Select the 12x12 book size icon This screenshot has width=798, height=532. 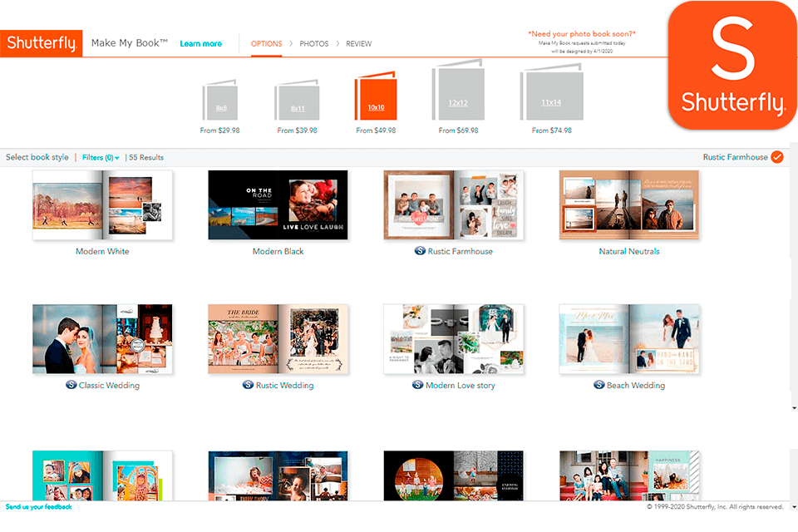458,90
